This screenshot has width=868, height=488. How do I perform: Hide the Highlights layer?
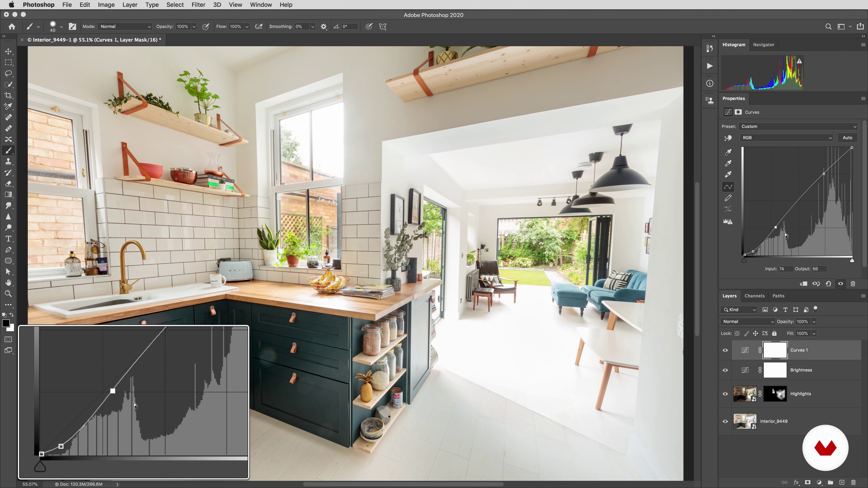coord(725,394)
